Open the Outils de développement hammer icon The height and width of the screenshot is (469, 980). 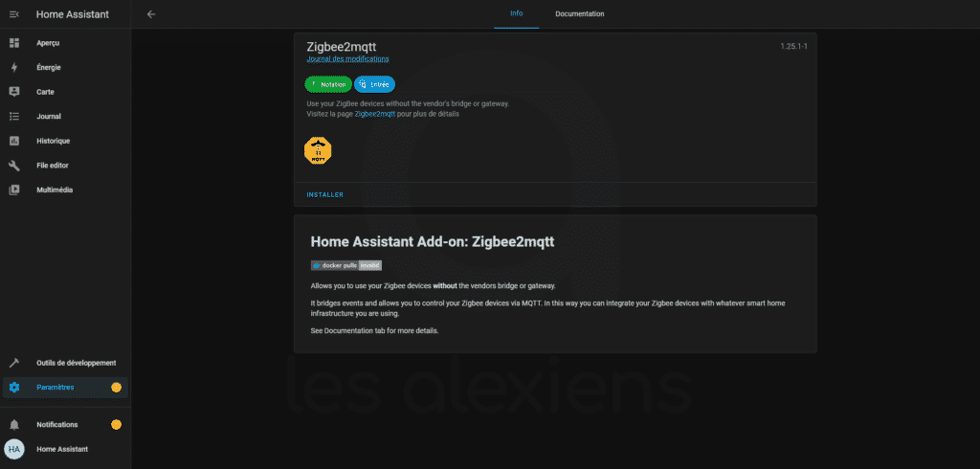14,363
